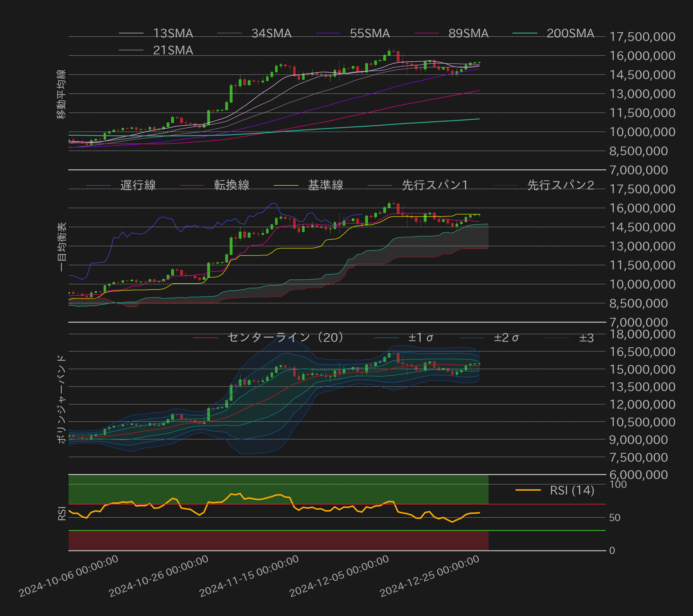Click the センターライン（20） legend entry
Image resolution: width=693 pixels, height=616 pixels.
click(286, 337)
